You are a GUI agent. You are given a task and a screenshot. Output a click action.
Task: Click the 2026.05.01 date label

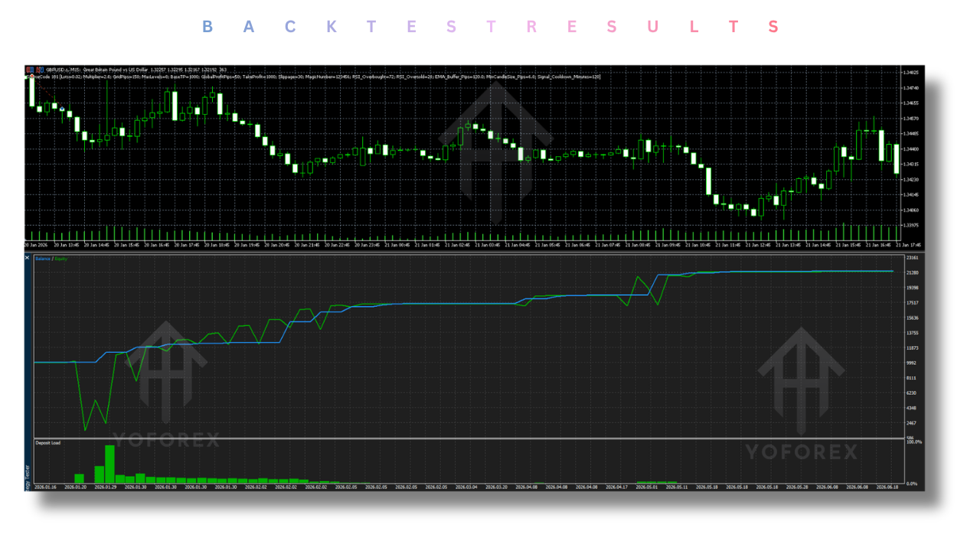click(x=647, y=487)
